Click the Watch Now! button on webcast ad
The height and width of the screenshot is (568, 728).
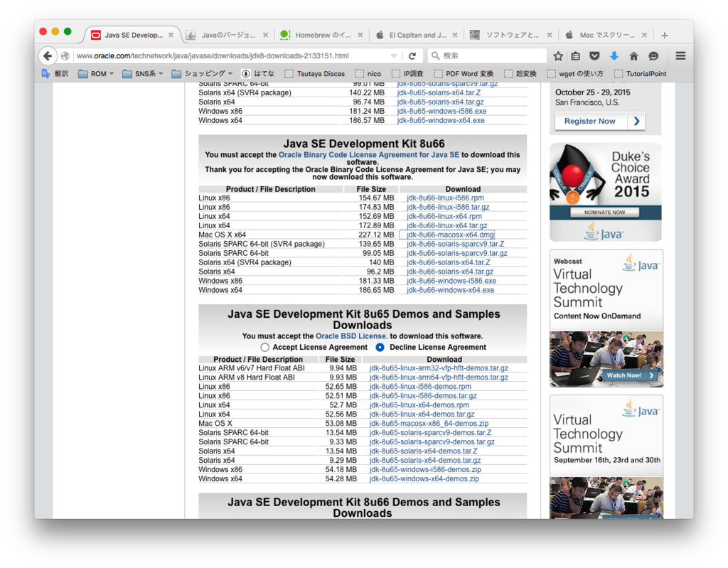(630, 375)
